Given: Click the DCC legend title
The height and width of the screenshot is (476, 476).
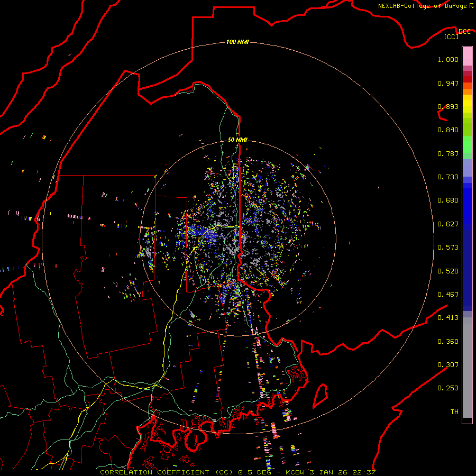Looking at the screenshot, I should coord(464,32).
